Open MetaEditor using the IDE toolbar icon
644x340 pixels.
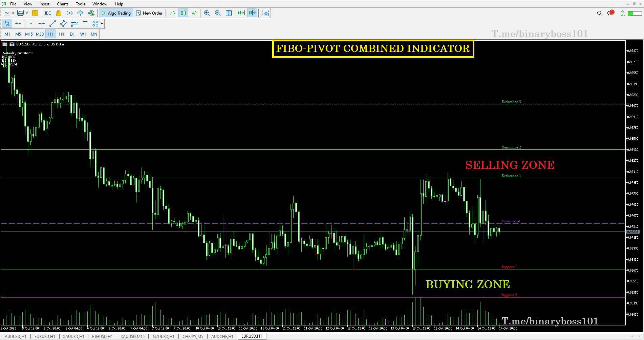(48, 13)
